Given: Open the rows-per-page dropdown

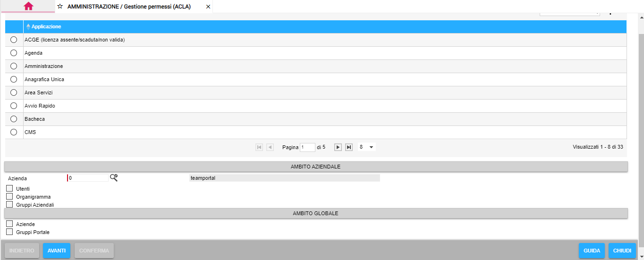Looking at the screenshot, I should point(366,147).
